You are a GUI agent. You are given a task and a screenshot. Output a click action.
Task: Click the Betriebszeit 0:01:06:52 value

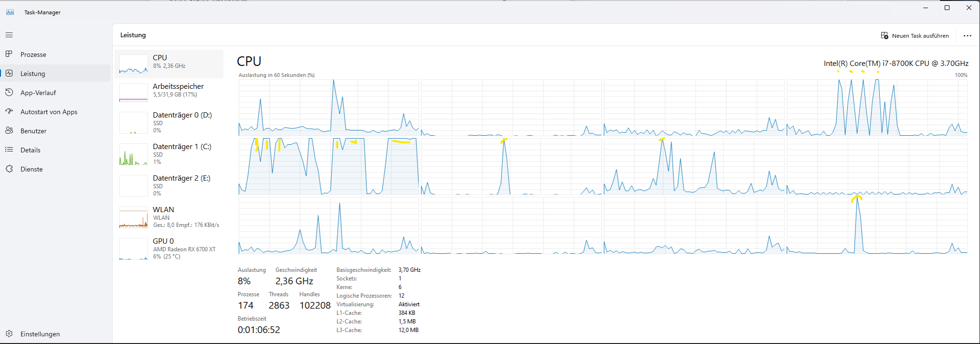click(259, 330)
